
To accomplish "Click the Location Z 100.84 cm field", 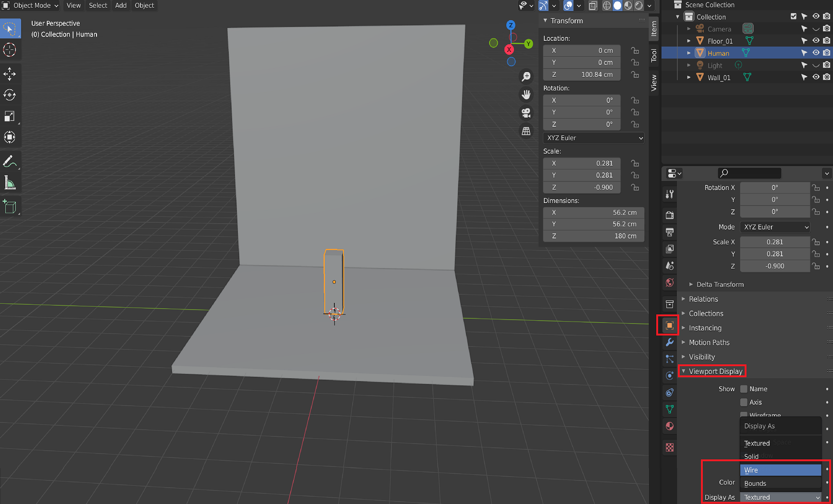I will (582, 74).
